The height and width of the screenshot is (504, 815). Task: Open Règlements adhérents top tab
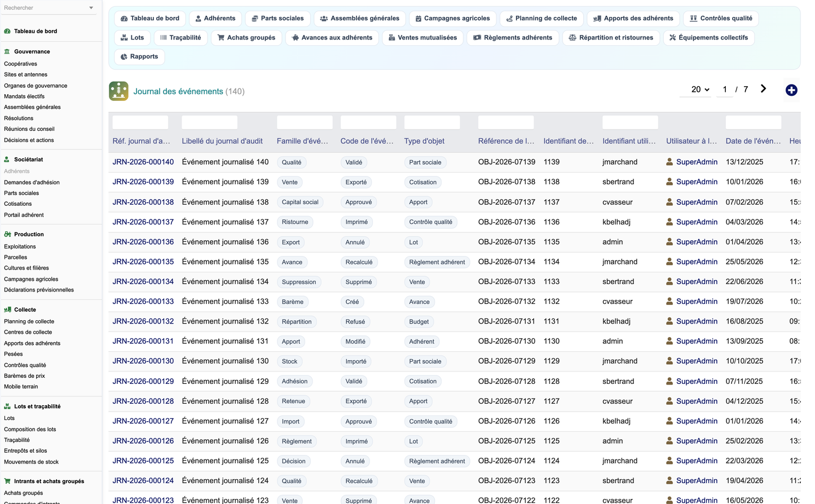[x=513, y=38]
